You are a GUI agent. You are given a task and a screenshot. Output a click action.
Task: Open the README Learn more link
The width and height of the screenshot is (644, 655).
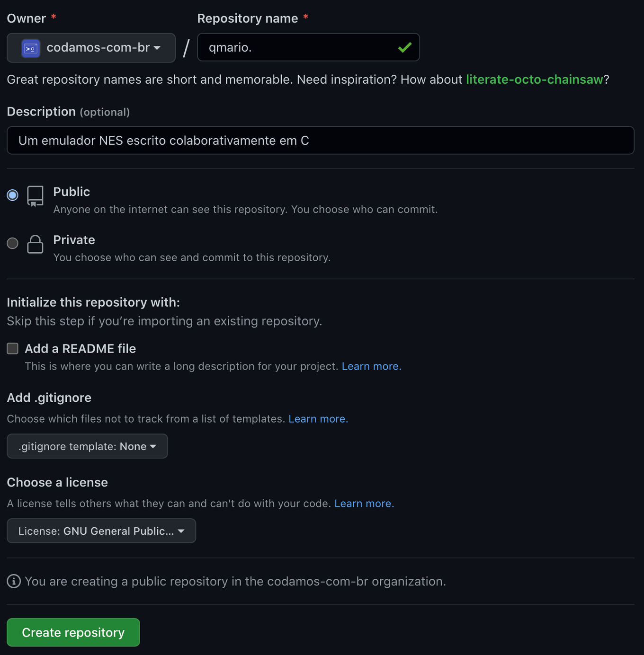click(x=371, y=366)
